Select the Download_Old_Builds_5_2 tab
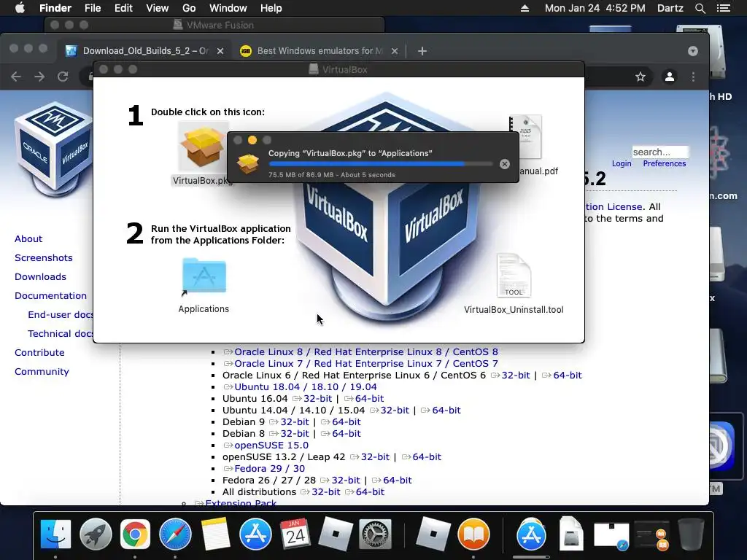Viewport: 747px width, 560px height. (145, 51)
